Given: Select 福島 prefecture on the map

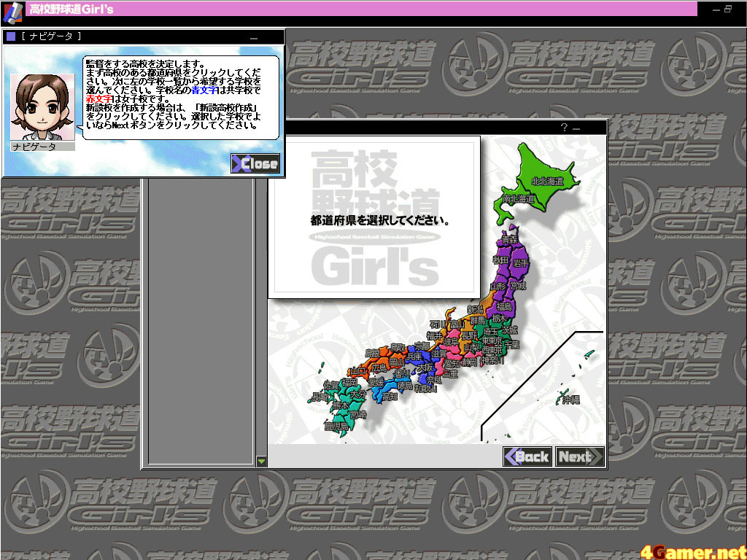Looking at the screenshot, I should point(505,307).
